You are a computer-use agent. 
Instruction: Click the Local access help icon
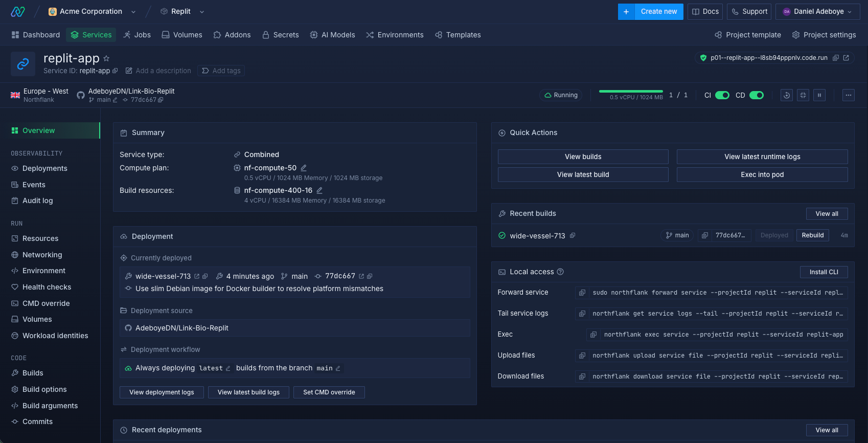(x=560, y=272)
